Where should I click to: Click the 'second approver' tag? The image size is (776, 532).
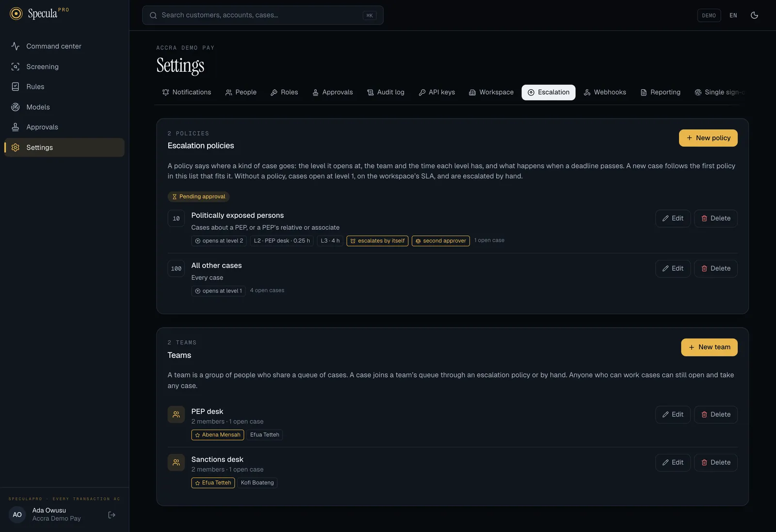click(441, 241)
